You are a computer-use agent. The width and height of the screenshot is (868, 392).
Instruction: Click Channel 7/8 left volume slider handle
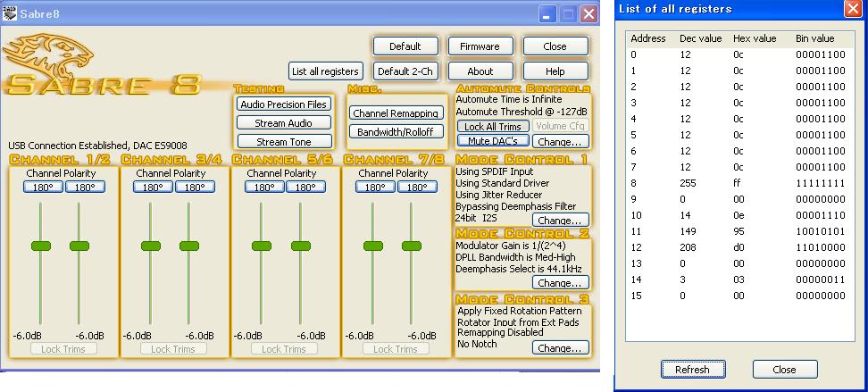click(372, 246)
